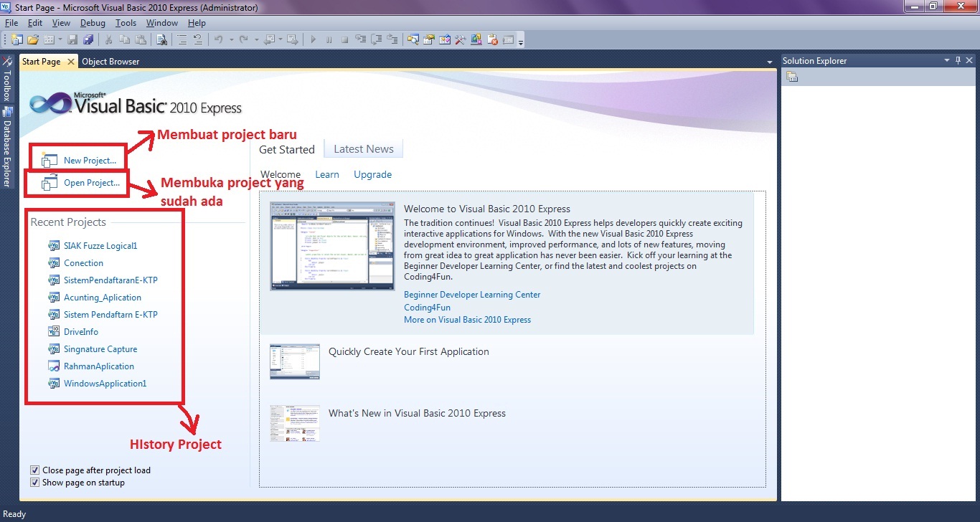
Task: Click the Navigate Forward toolbar icon
Action: (x=291, y=39)
